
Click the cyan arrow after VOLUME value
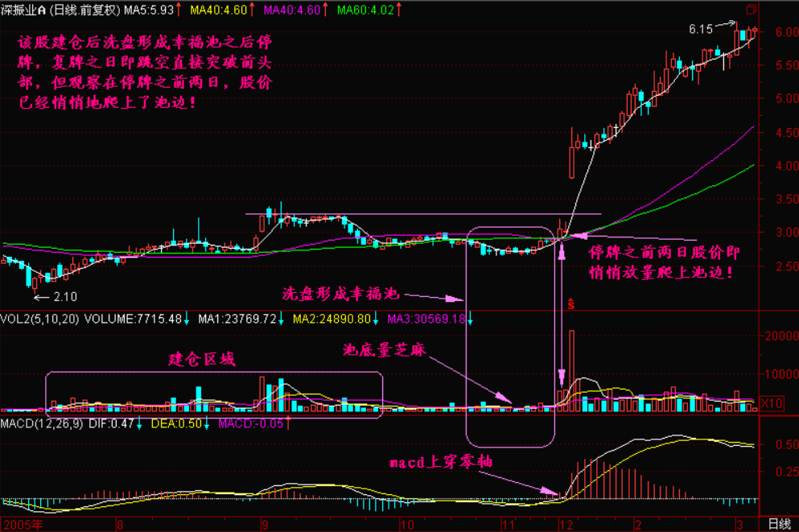[x=187, y=320]
